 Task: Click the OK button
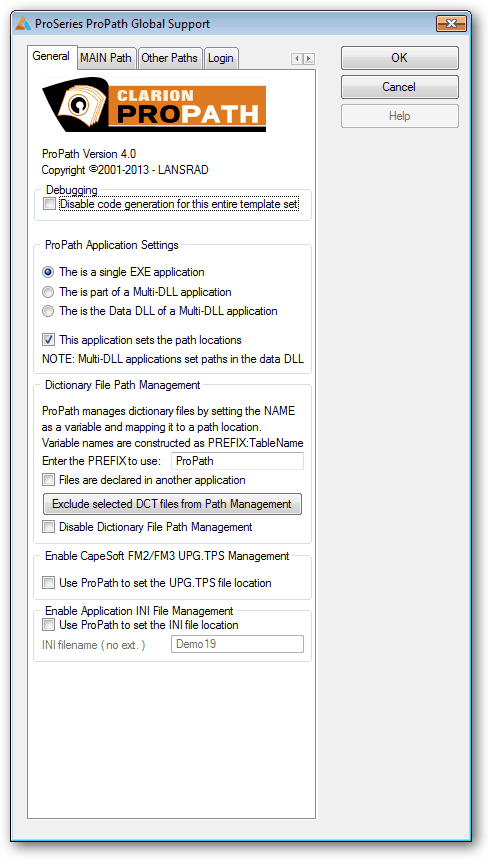coord(399,58)
